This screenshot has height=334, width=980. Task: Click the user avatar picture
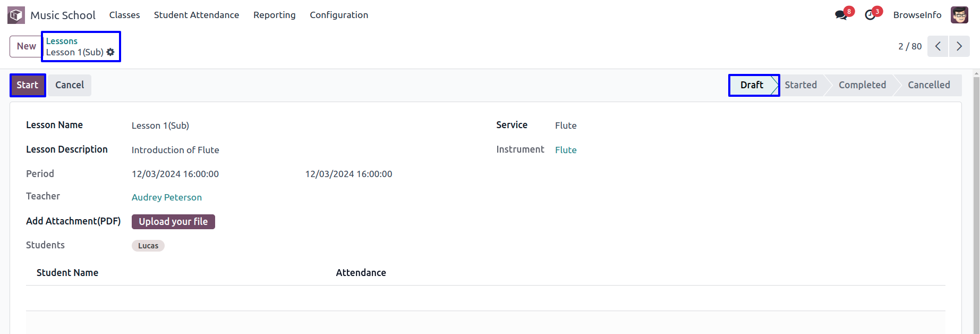tap(959, 15)
